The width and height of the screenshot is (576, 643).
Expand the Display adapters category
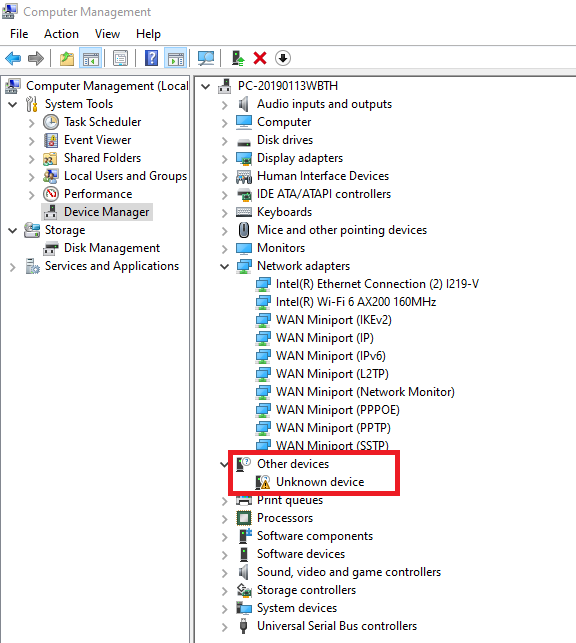(x=224, y=159)
